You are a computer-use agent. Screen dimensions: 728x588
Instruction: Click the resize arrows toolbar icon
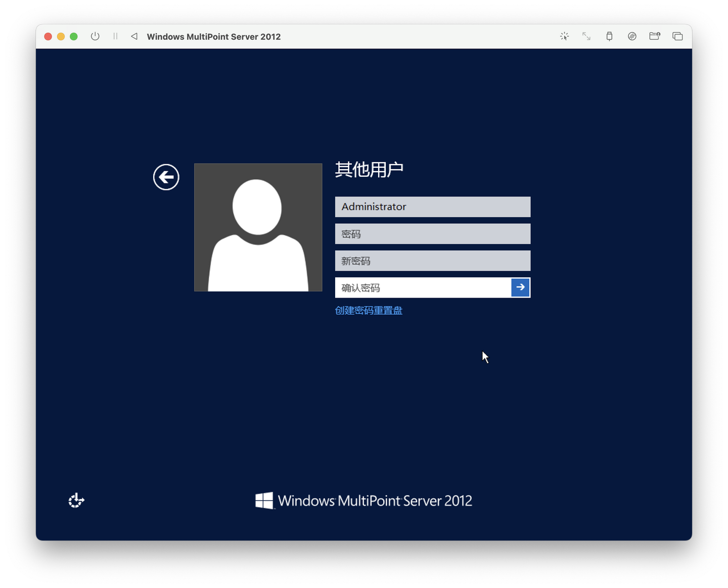[586, 36]
